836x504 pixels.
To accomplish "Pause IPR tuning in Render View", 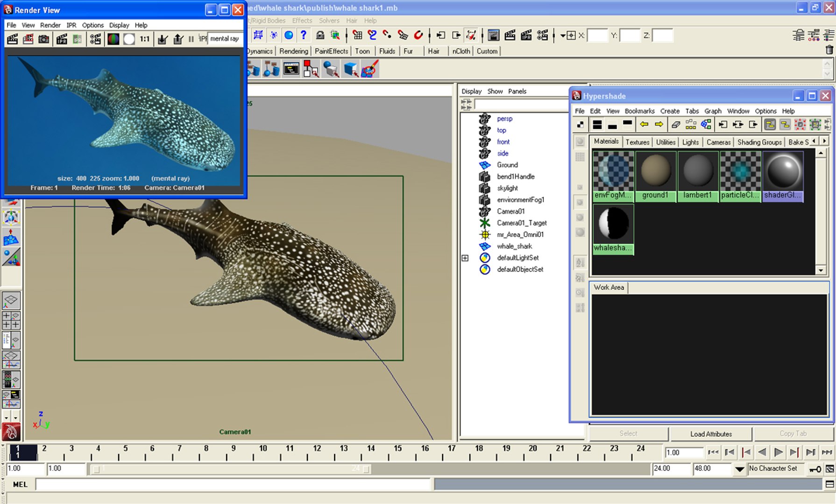I will point(191,39).
